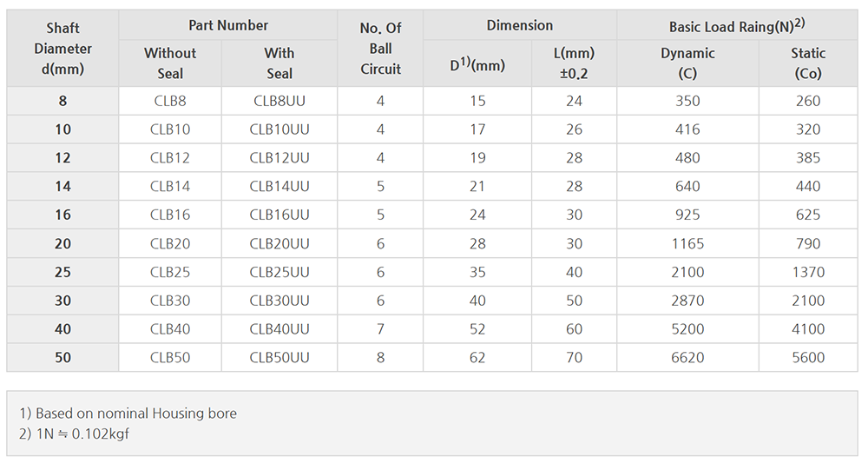Click the static load value 4100
Viewport: 868px width, 470px height.
click(x=808, y=329)
